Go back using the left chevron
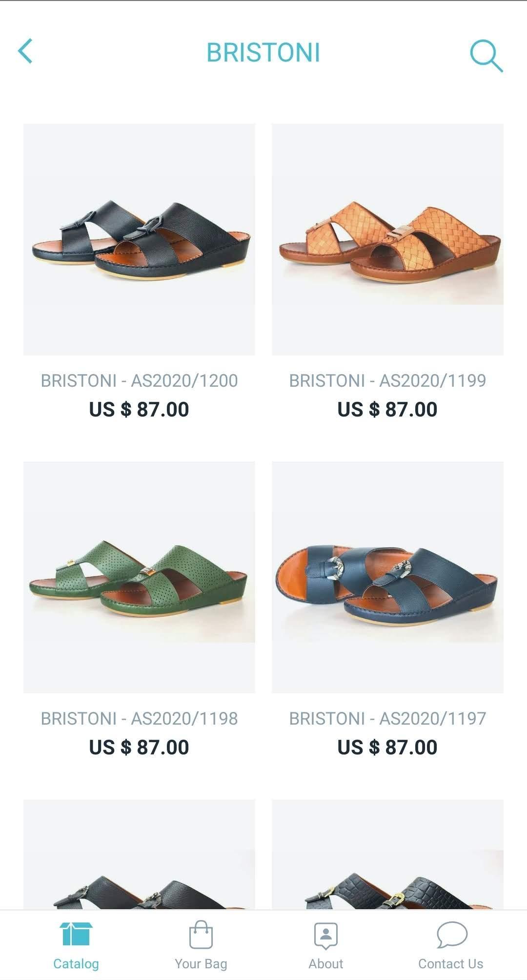This screenshot has width=527, height=980. coord(25,51)
